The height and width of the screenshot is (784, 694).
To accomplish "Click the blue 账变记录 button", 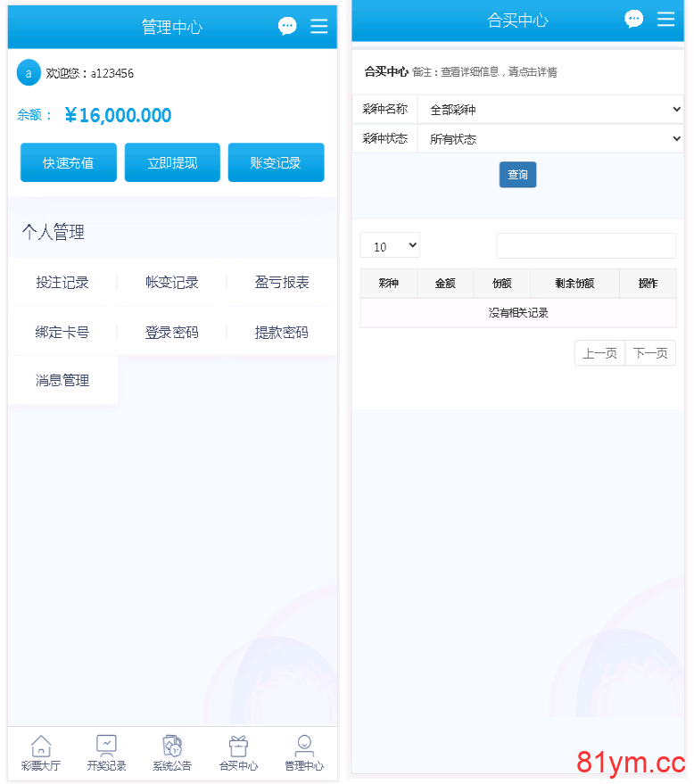I will [276, 162].
